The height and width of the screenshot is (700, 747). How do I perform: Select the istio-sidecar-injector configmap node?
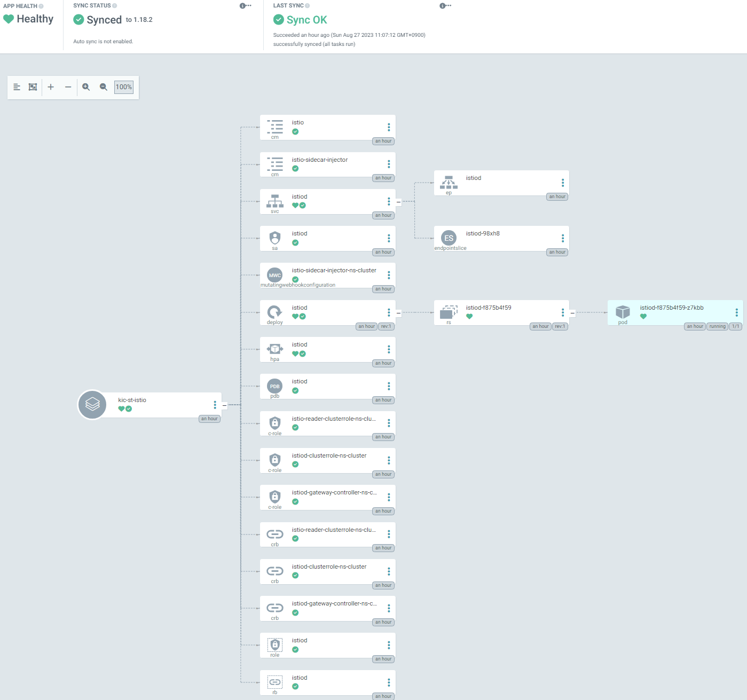coord(328,164)
